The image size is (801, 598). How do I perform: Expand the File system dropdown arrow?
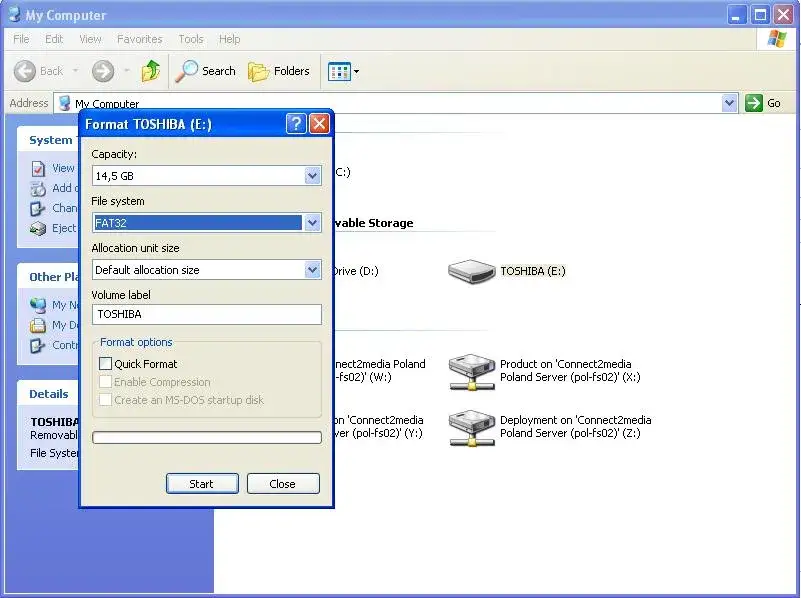(312, 223)
